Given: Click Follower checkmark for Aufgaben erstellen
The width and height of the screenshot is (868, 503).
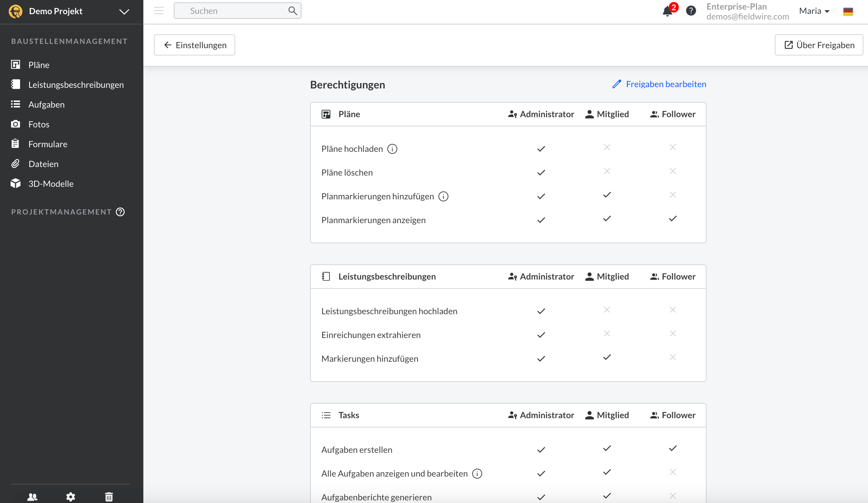Looking at the screenshot, I should pyautogui.click(x=673, y=448).
